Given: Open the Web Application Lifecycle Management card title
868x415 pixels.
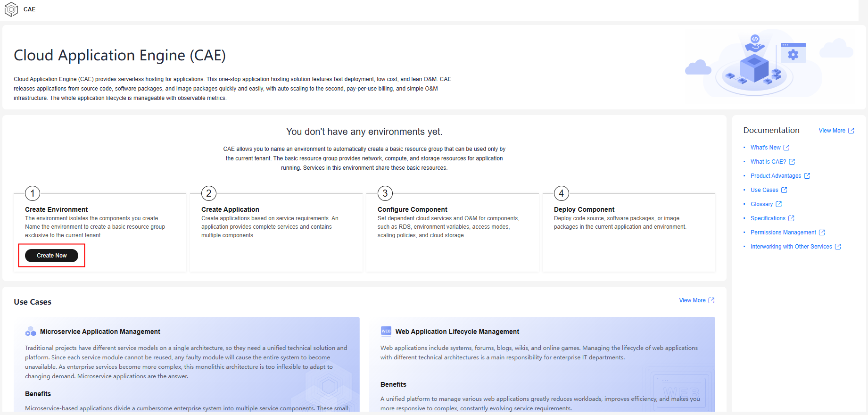Looking at the screenshot, I should [x=457, y=332].
